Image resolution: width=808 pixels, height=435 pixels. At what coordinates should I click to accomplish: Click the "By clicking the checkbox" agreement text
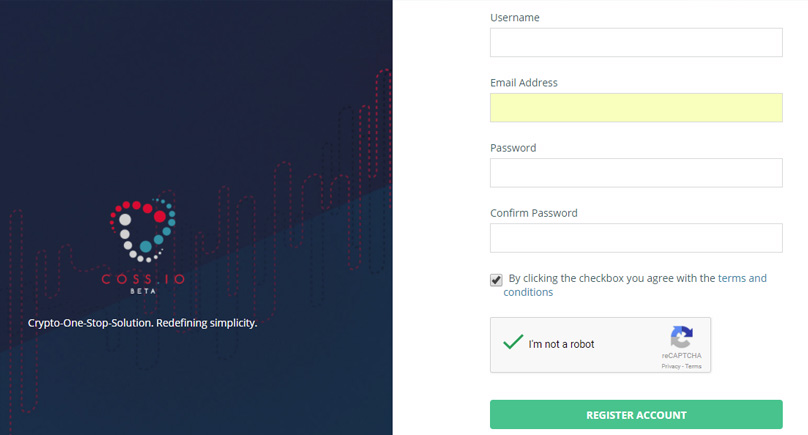pos(612,278)
